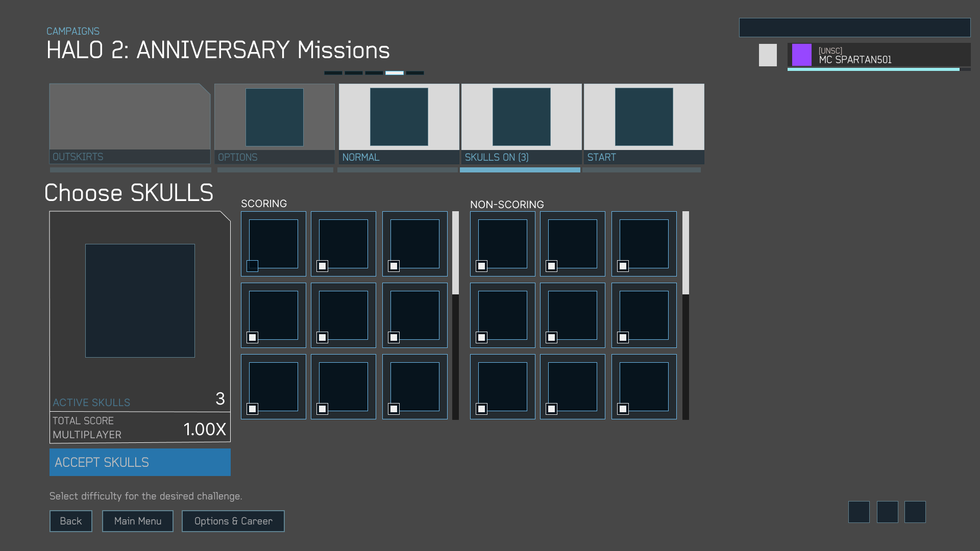Toggle checkbox on second-row, middle-column NON-SCORING skull
The image size is (980, 551).
tap(551, 337)
